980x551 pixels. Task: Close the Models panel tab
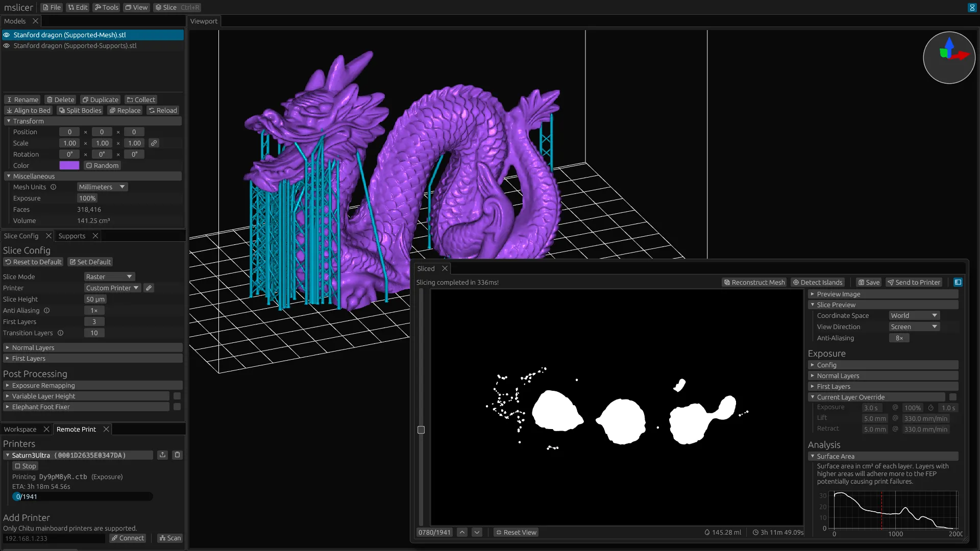pos(35,21)
